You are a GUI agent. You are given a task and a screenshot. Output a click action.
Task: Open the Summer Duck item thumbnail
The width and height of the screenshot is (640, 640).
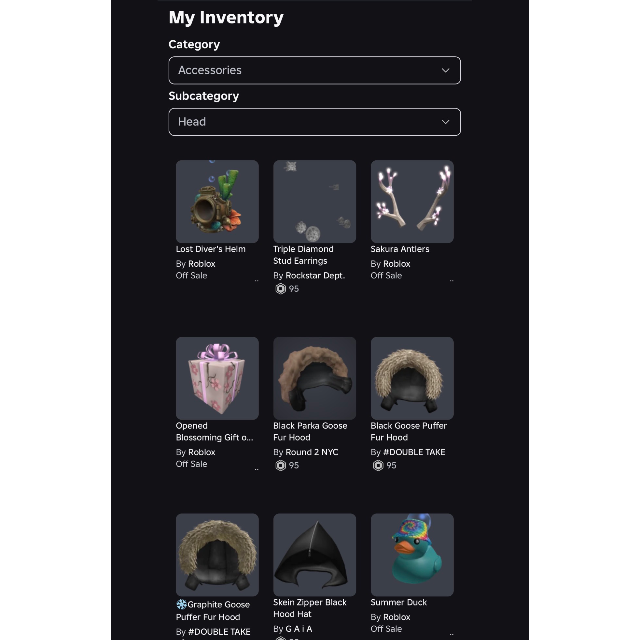click(x=412, y=555)
